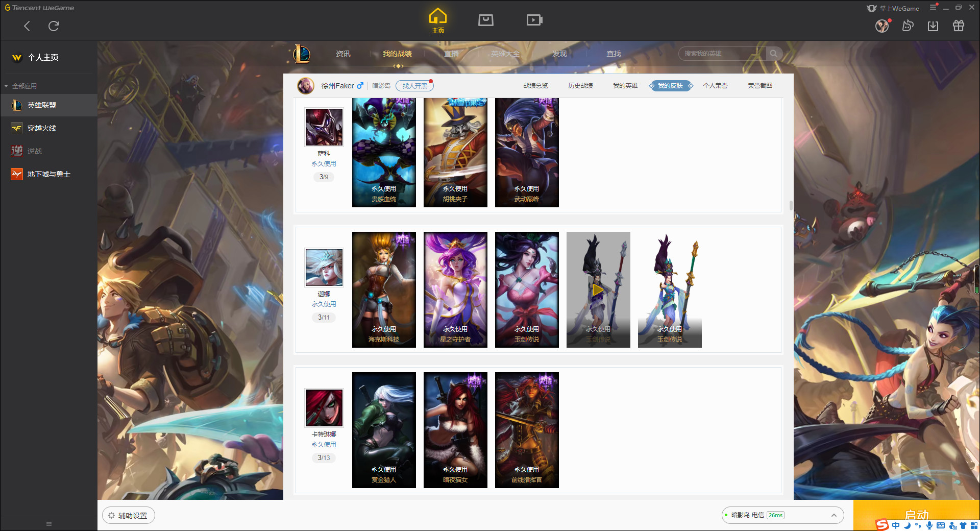Switch to the 资讯 tab
Screen dimensions: 980x531
[x=343, y=54]
